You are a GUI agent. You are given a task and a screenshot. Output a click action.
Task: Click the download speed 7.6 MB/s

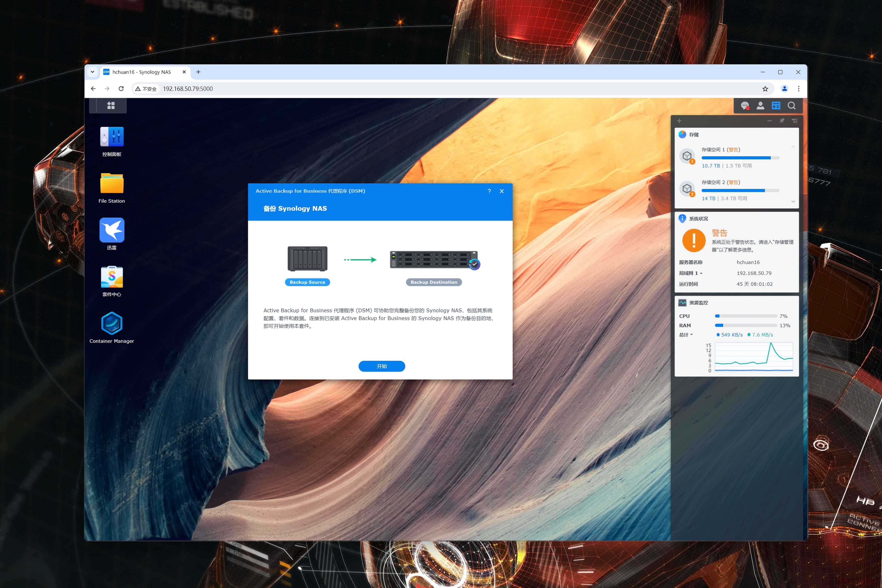click(760, 335)
